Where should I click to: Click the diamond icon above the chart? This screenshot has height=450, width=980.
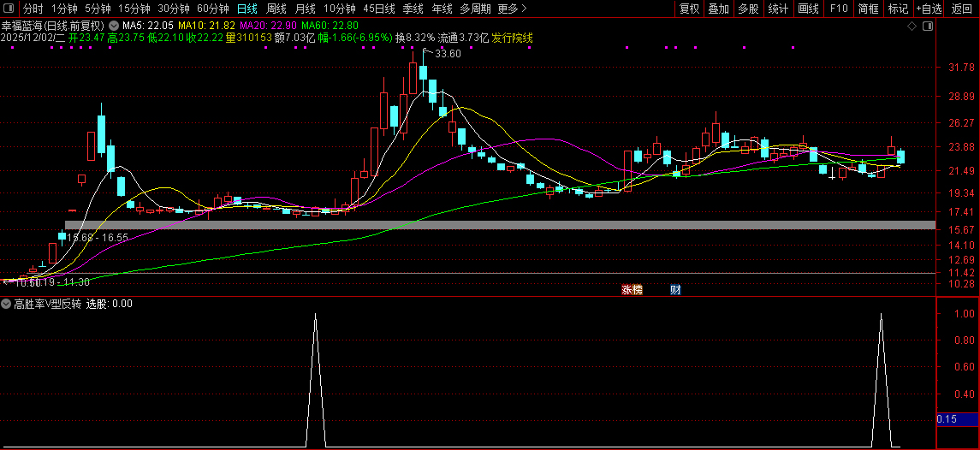912,27
